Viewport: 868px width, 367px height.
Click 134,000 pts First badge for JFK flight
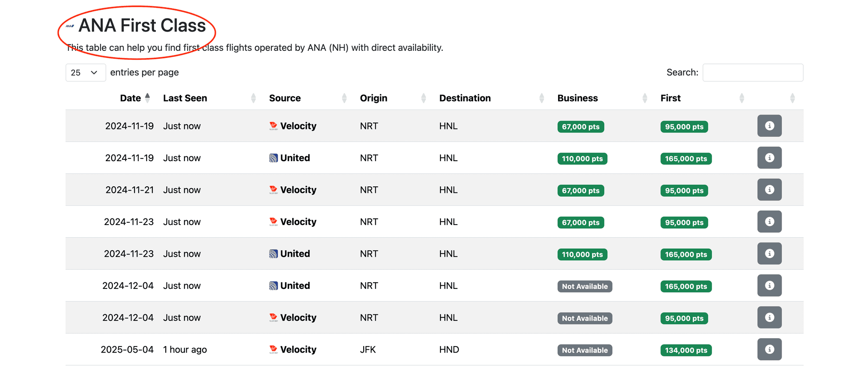coord(686,350)
